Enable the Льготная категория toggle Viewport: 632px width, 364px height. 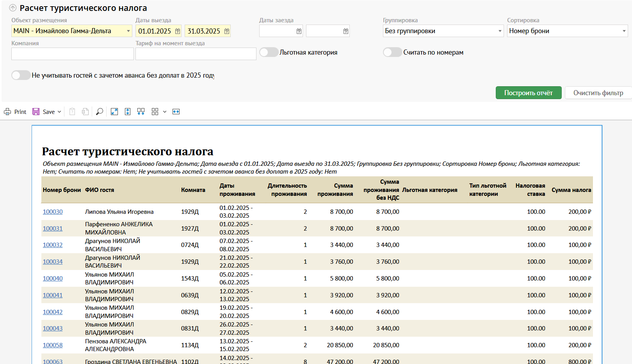(x=269, y=52)
